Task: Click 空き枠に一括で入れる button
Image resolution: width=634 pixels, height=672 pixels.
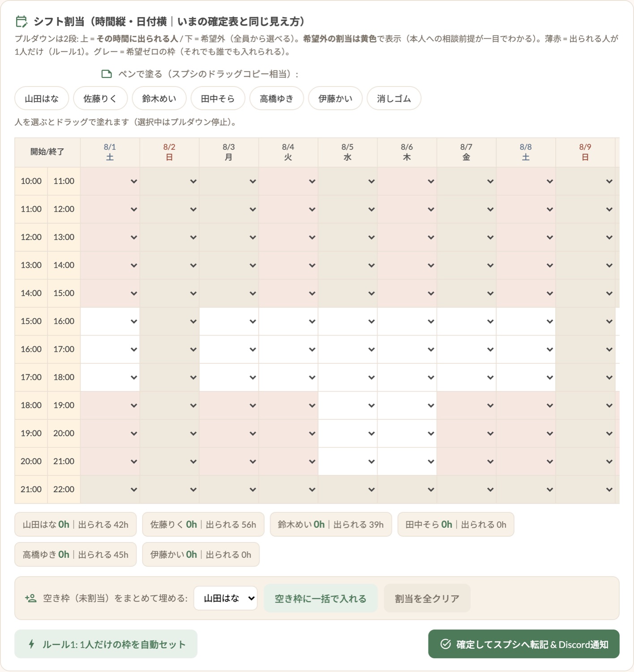Action: tap(321, 598)
